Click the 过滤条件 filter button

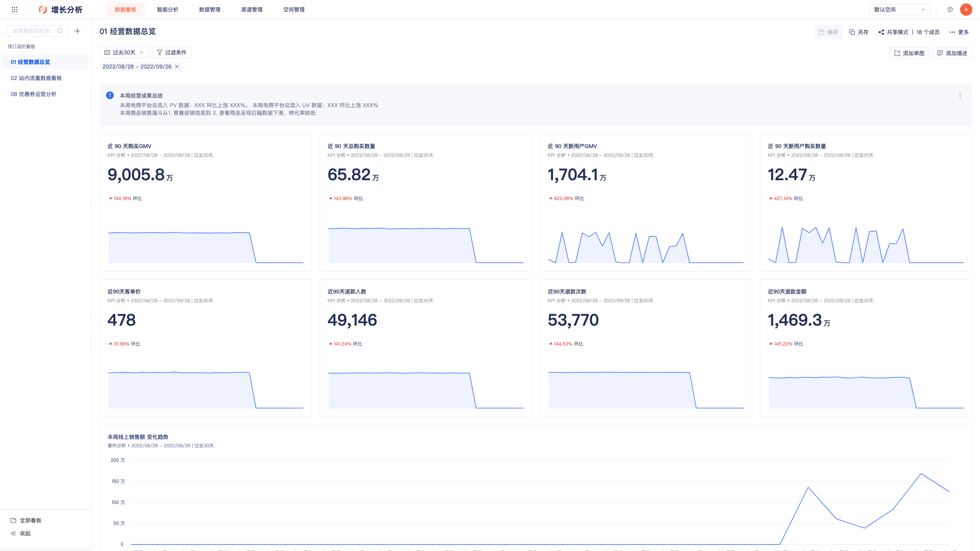tap(172, 52)
